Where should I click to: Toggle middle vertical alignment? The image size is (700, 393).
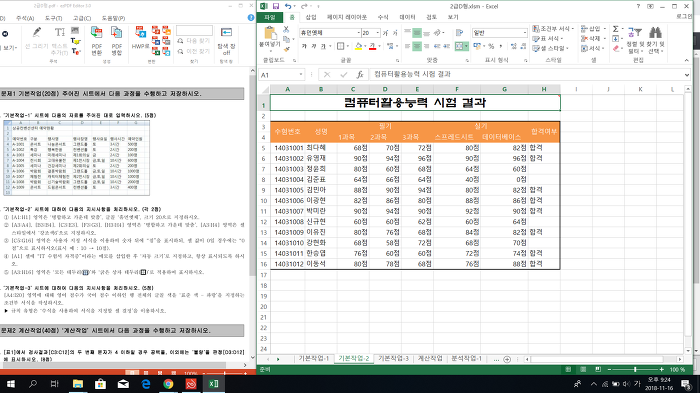point(417,33)
